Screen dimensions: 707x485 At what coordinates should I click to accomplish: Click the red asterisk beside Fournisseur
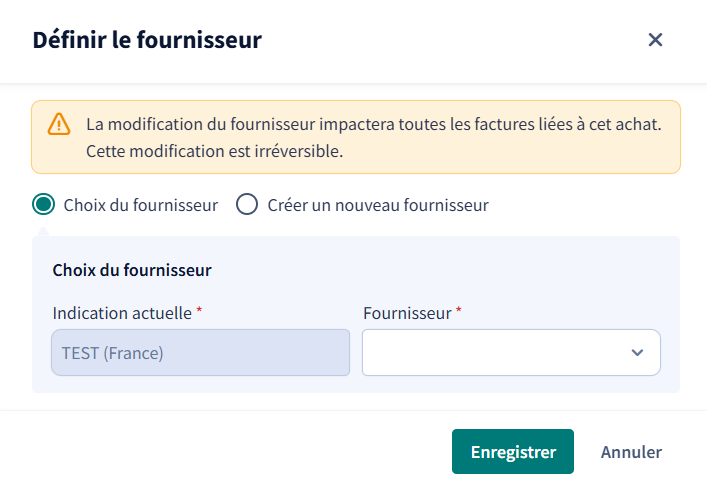pyautogui.click(x=459, y=310)
